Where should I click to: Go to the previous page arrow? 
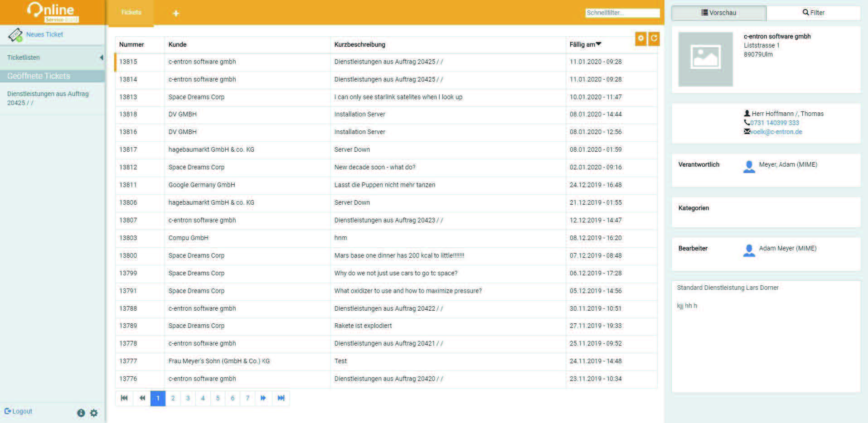142,398
